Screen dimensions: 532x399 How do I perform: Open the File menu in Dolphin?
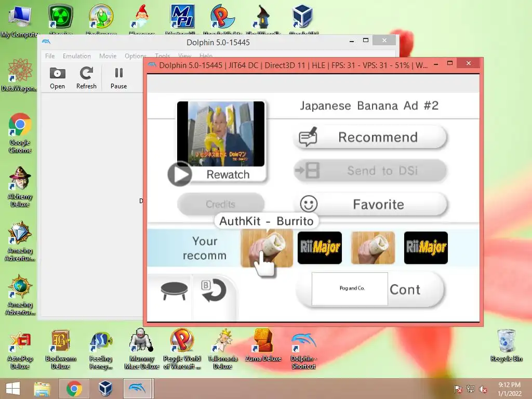pyautogui.click(x=50, y=56)
